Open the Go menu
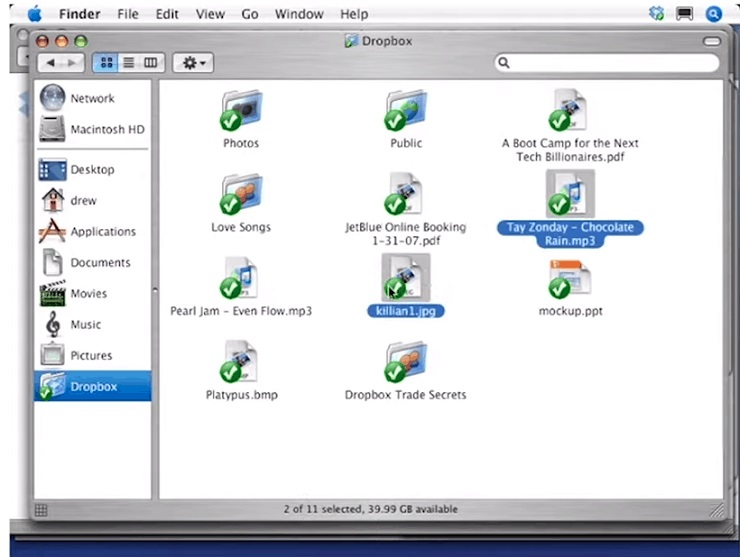Screen dimensions: 740x557 [x=250, y=14]
